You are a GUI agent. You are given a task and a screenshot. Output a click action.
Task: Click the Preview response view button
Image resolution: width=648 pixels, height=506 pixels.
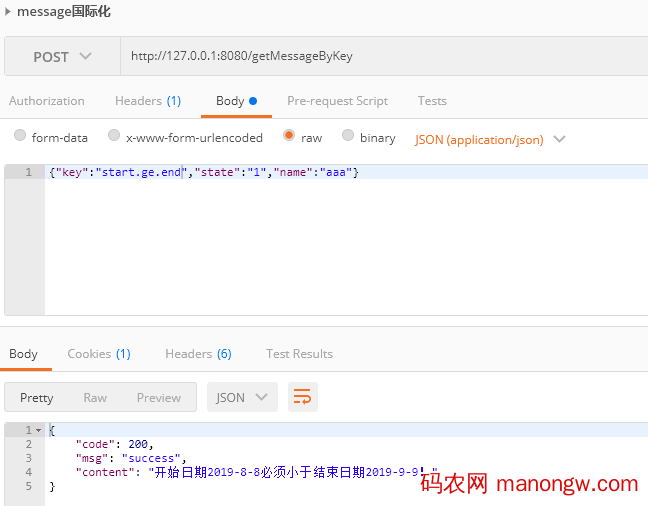pos(159,397)
